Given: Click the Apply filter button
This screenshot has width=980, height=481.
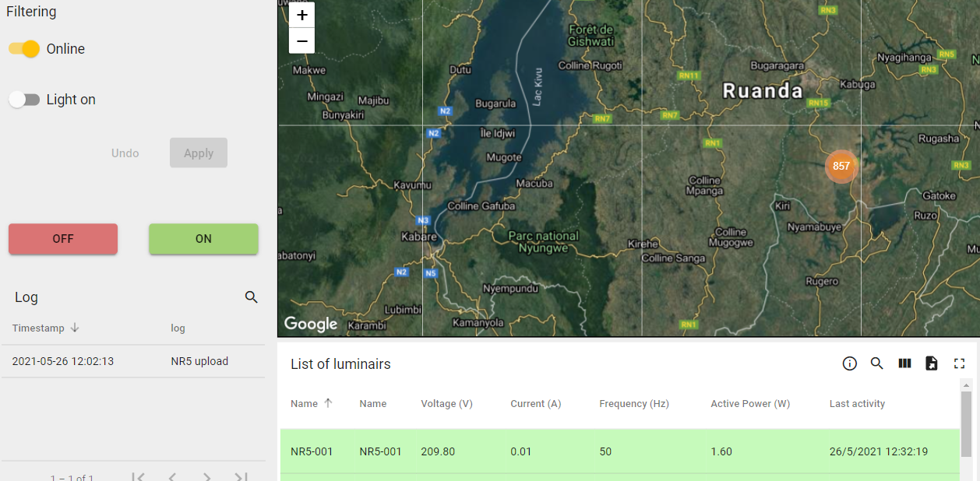Looking at the screenshot, I should (x=199, y=153).
